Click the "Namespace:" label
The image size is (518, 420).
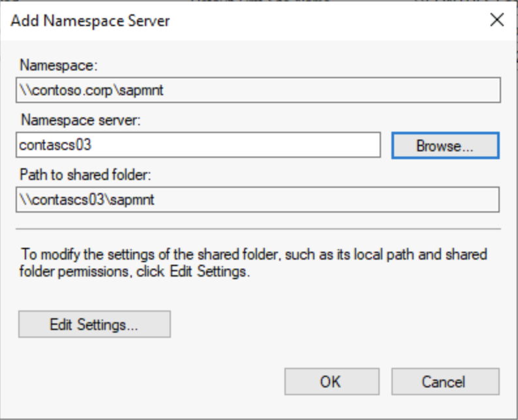59,65
